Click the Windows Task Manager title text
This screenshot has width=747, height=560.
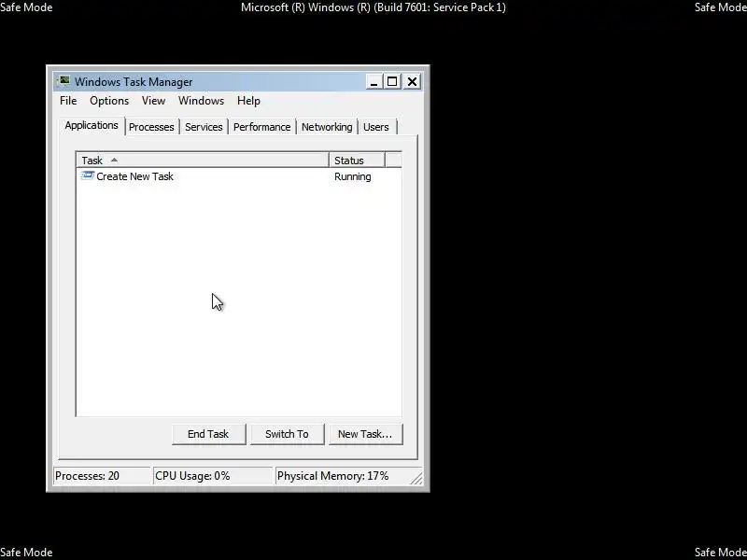pos(134,82)
